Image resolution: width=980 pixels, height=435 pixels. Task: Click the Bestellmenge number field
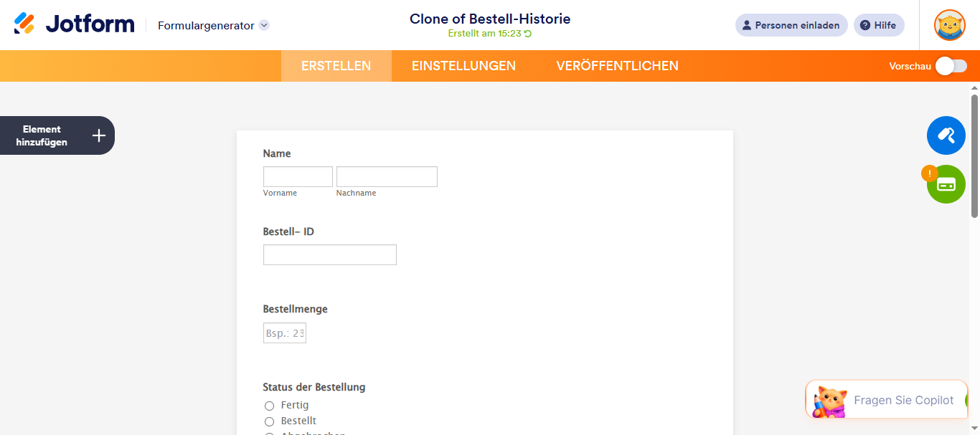(285, 333)
